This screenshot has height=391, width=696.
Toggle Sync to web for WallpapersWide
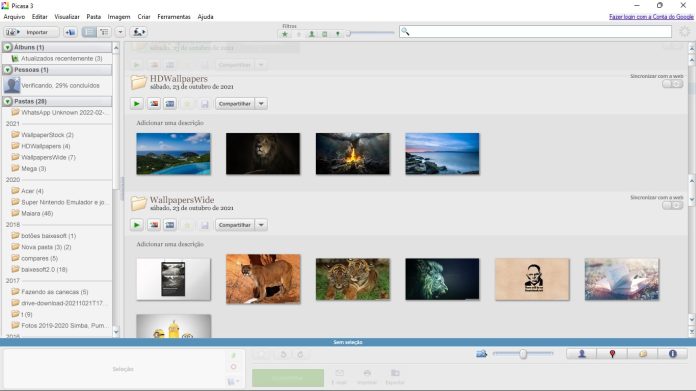tap(672, 205)
